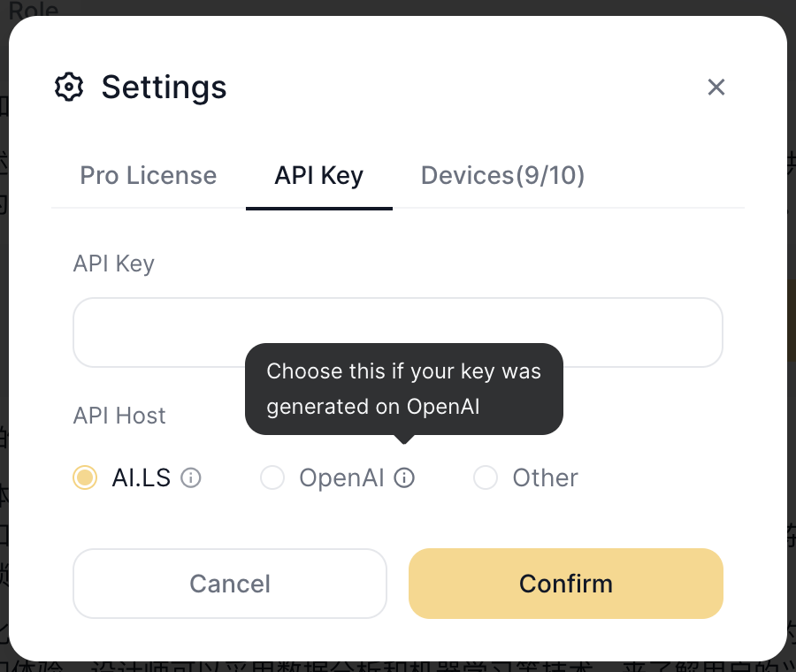Open the Devices(9/10) tab
796x672 pixels.
[x=502, y=175]
